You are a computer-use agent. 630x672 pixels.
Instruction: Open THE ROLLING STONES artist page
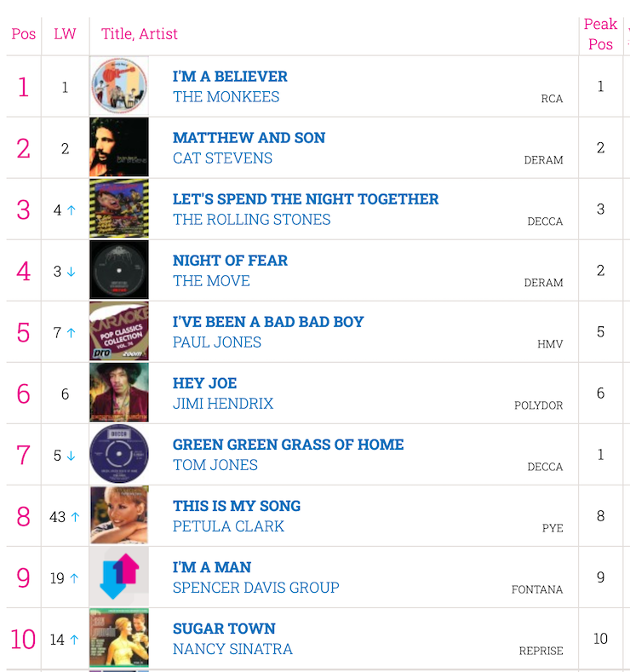pos(251,220)
